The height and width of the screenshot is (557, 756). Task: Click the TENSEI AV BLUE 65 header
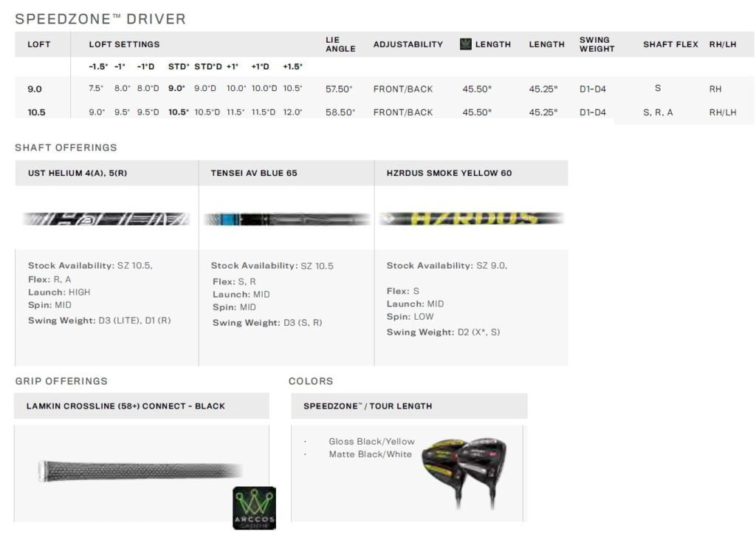254,173
